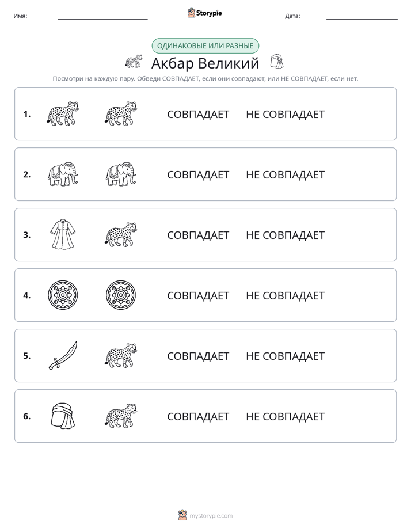Click the curved sword picture in row 5

point(63,355)
